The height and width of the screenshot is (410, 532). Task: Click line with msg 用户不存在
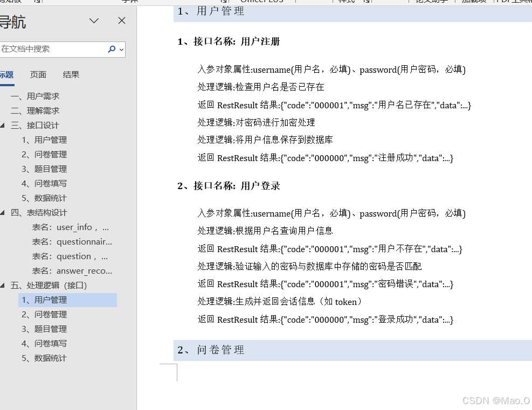330,249
